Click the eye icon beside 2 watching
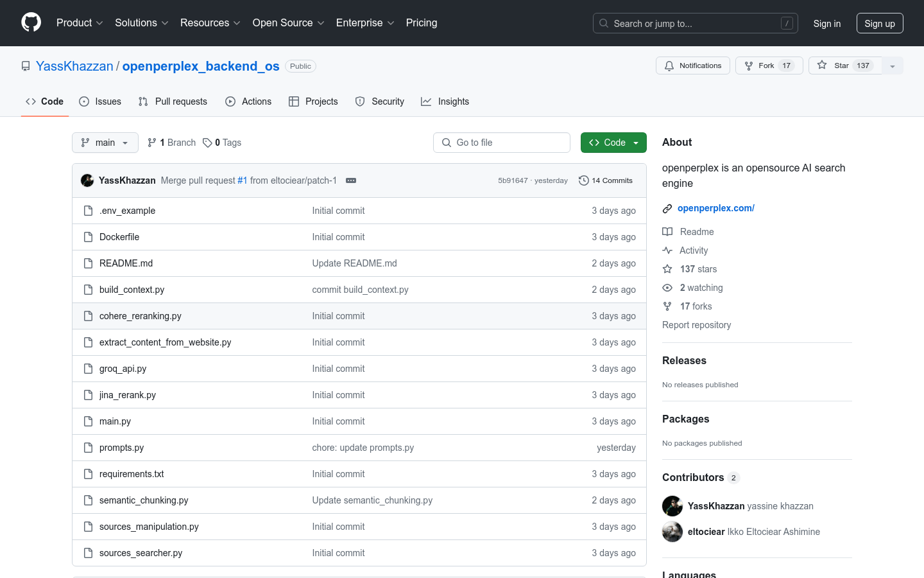 (667, 288)
